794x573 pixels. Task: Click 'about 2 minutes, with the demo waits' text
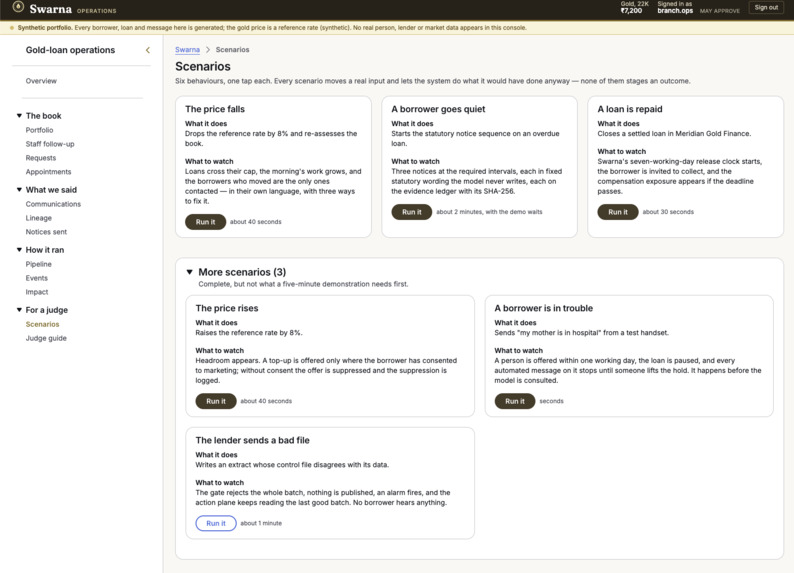click(x=489, y=212)
